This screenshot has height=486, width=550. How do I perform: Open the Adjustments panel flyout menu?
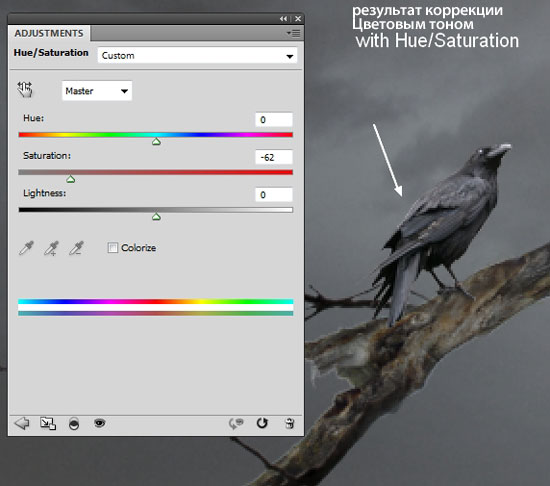pyautogui.click(x=293, y=33)
